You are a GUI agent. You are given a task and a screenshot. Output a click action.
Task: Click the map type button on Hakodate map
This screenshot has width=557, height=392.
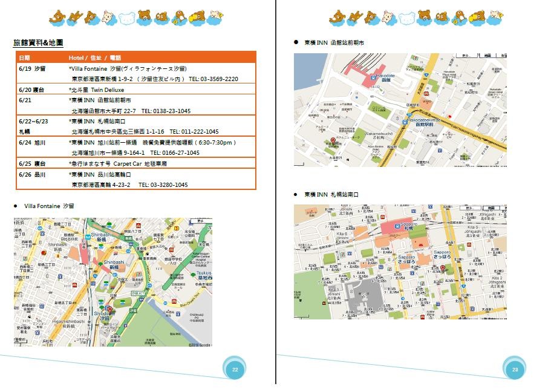click(489, 56)
